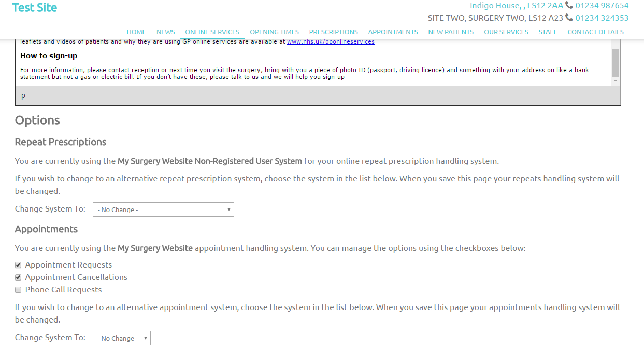Navigate to the Prescriptions menu item

tap(333, 32)
